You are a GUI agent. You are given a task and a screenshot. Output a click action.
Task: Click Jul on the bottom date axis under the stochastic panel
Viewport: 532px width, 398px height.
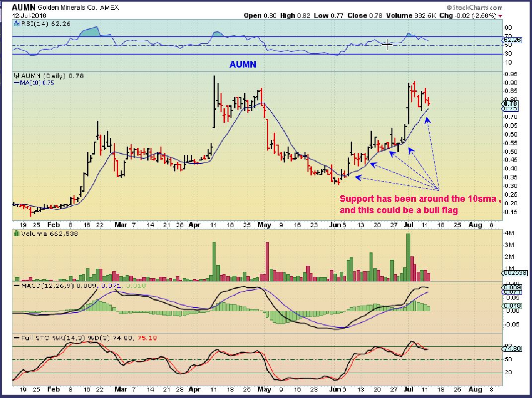(x=408, y=389)
